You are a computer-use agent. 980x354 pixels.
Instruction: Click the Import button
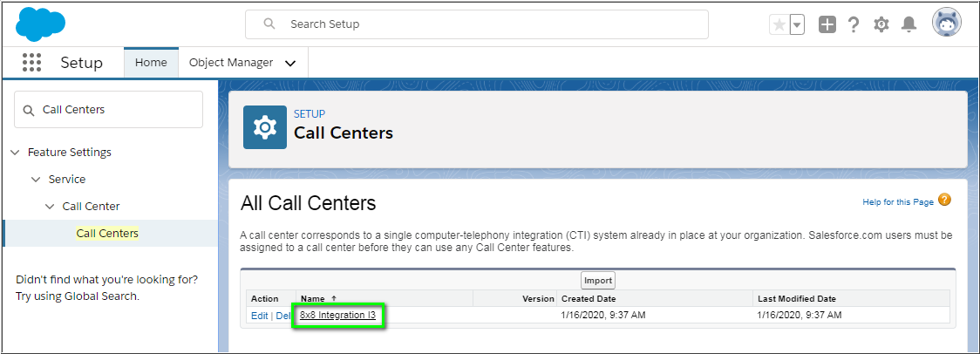click(598, 280)
